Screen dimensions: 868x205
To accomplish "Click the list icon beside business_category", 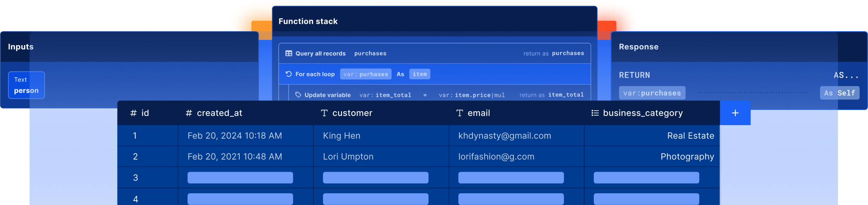I will tap(595, 113).
